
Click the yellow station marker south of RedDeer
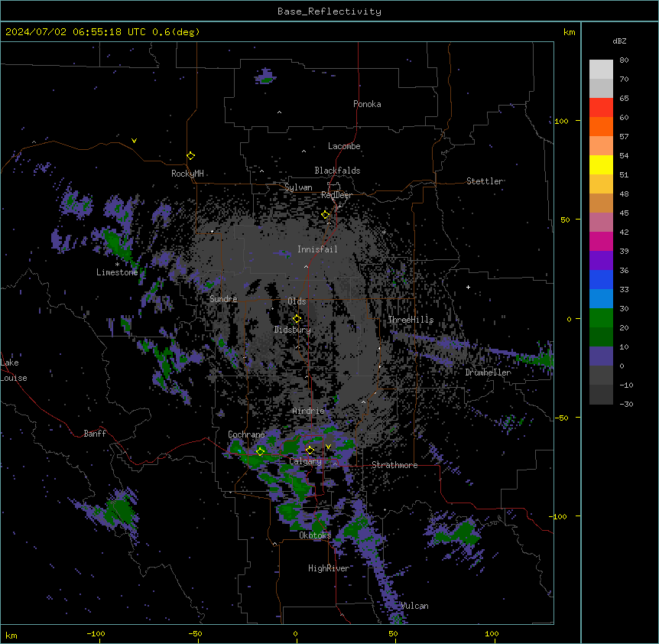click(x=326, y=215)
